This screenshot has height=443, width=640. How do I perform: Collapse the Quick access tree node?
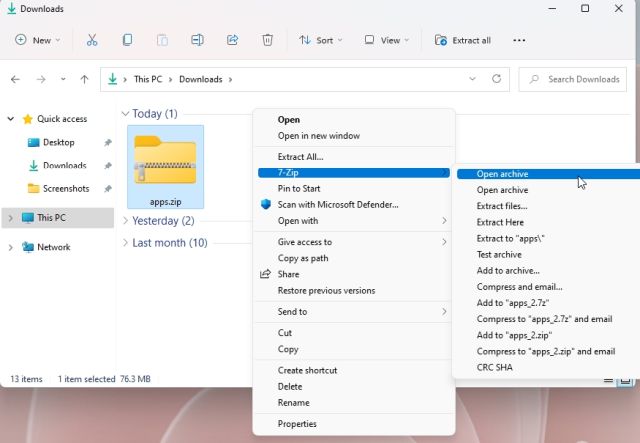[x=11, y=119]
